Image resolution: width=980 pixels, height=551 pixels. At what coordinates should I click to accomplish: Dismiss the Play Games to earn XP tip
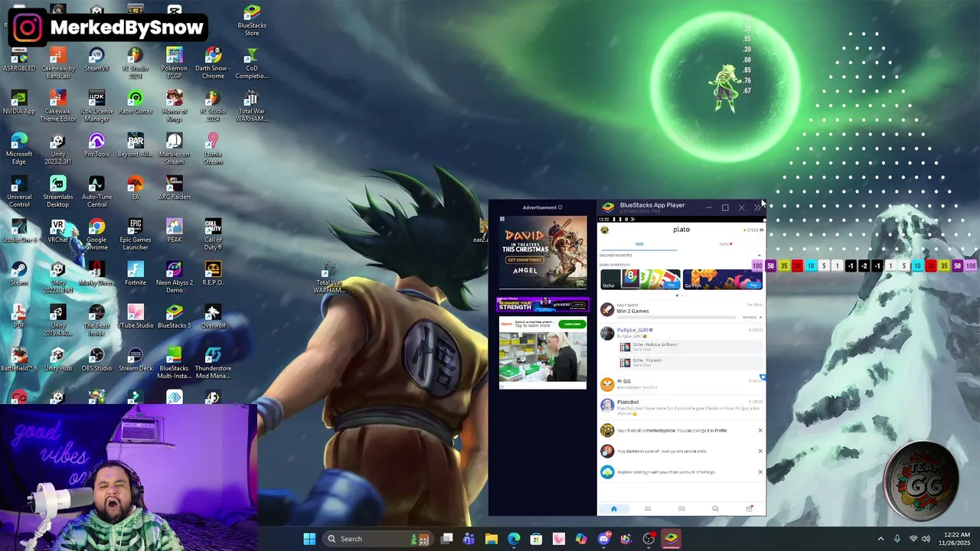pos(760,451)
